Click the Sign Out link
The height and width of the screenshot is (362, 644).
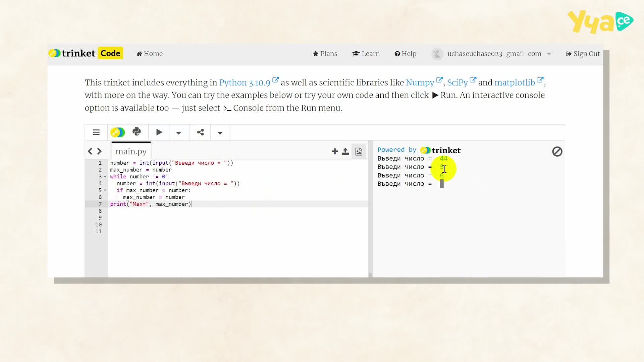pos(583,54)
